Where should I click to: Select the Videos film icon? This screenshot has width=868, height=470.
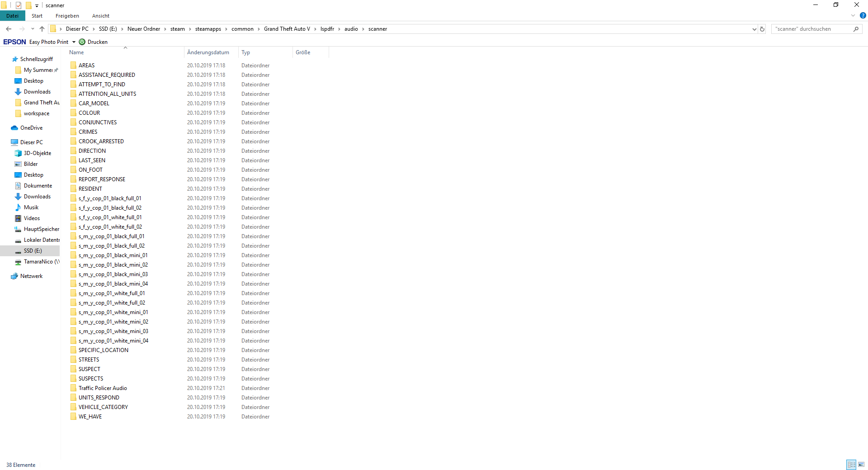18,218
